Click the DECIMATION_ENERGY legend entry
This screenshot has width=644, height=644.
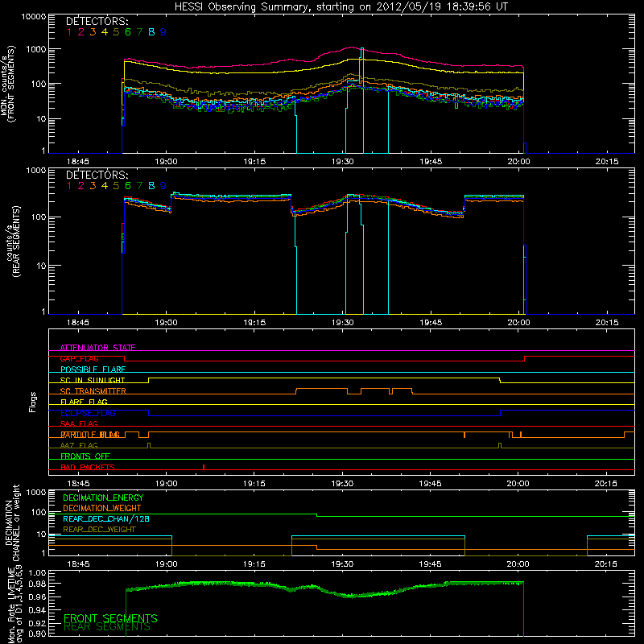pyautogui.click(x=103, y=497)
